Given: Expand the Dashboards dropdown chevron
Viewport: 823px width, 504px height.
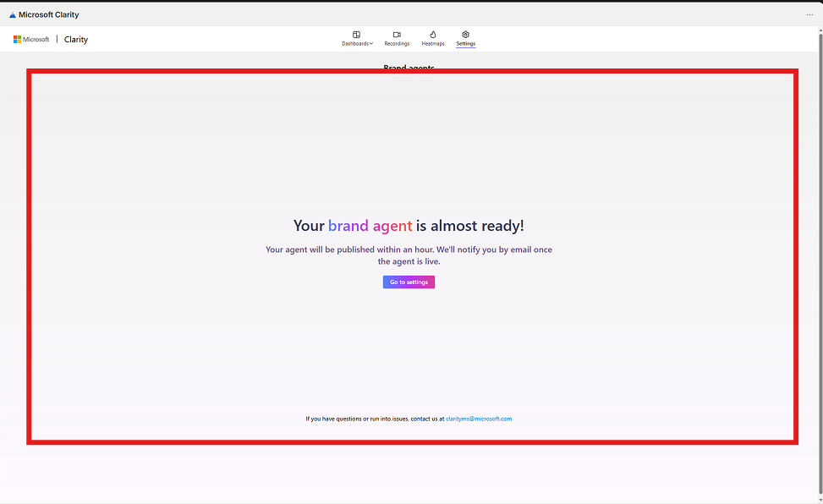Looking at the screenshot, I should click(371, 44).
